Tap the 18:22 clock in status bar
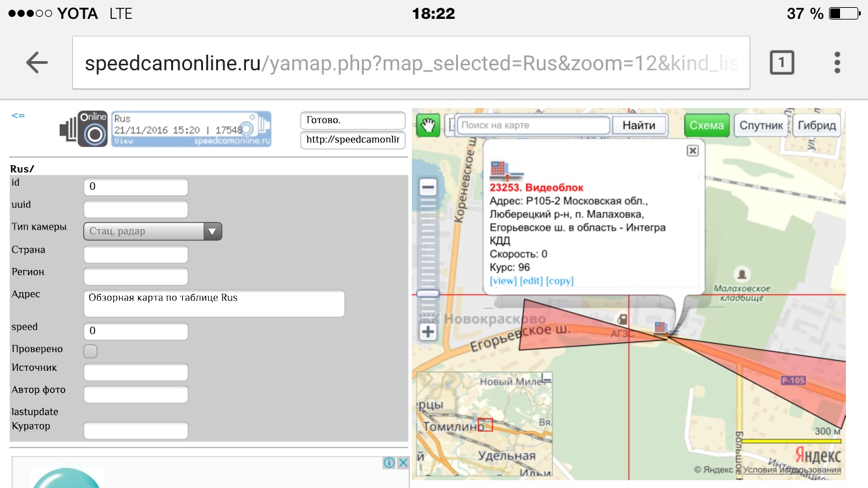 433,13
